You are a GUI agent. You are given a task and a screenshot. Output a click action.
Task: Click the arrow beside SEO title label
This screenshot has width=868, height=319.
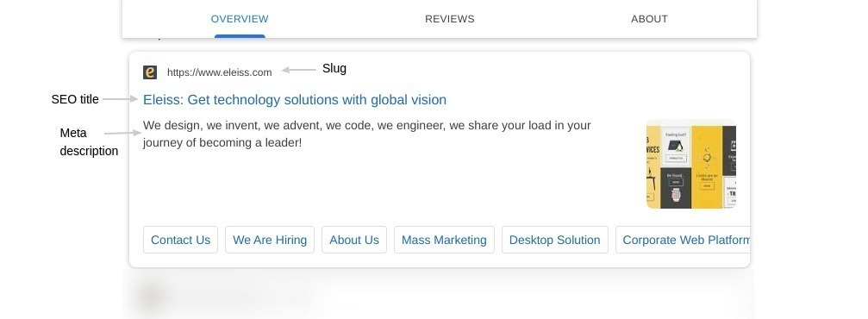pyautogui.click(x=120, y=99)
